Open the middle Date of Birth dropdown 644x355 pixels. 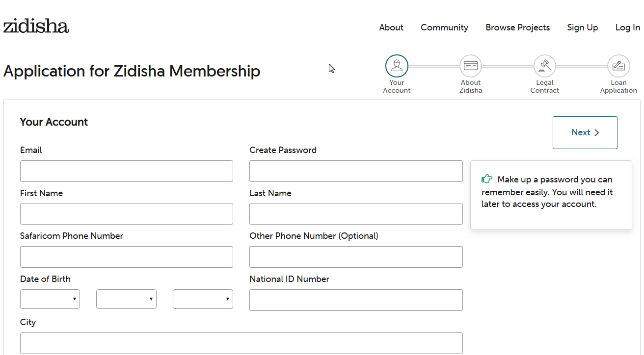126,299
